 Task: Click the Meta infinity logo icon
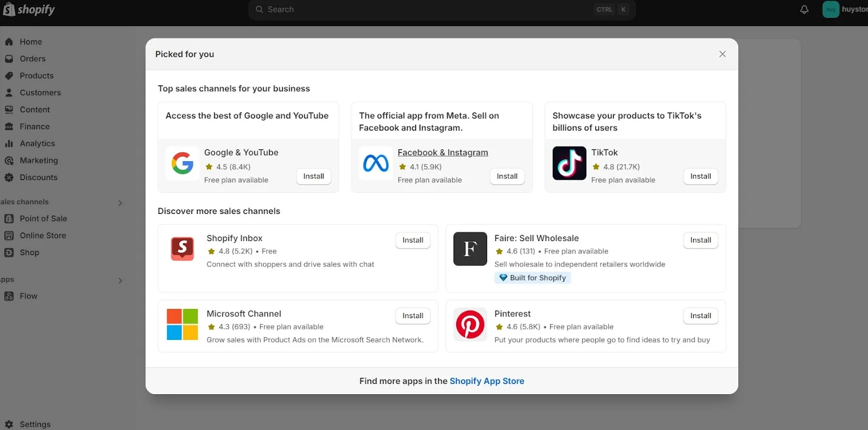pos(376,163)
